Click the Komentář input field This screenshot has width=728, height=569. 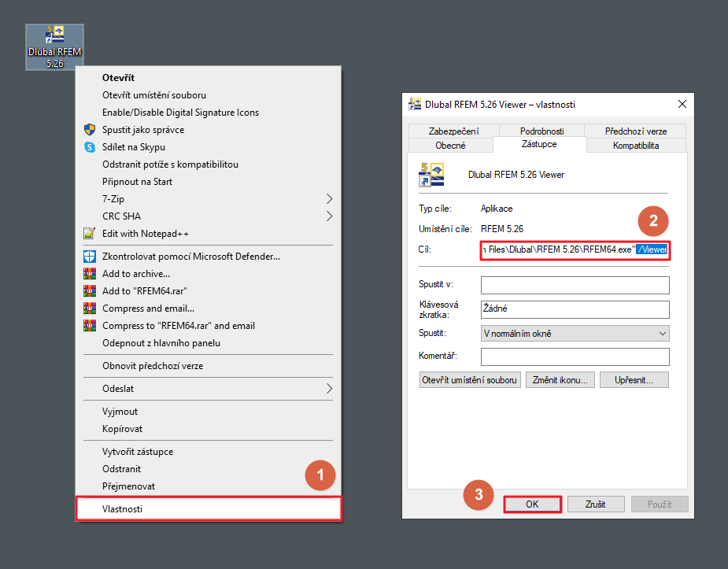[x=575, y=357]
